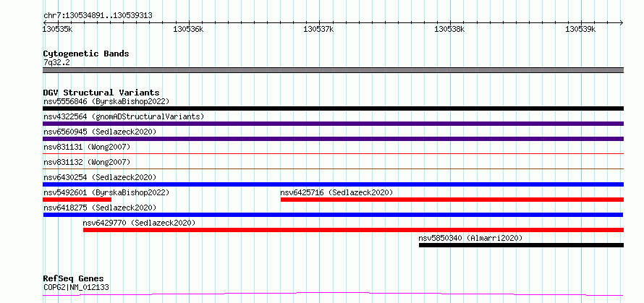Screen dimensions: 644x303
Task: Open the nsv5556846 (ByrskaBishop2022) label
Action: pyautogui.click(x=106, y=101)
